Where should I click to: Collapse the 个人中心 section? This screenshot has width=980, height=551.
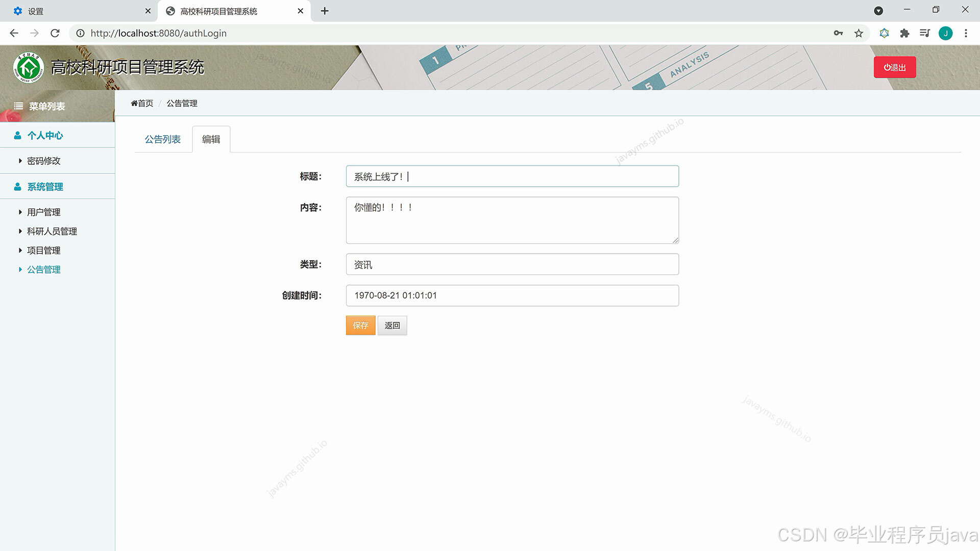click(57, 135)
